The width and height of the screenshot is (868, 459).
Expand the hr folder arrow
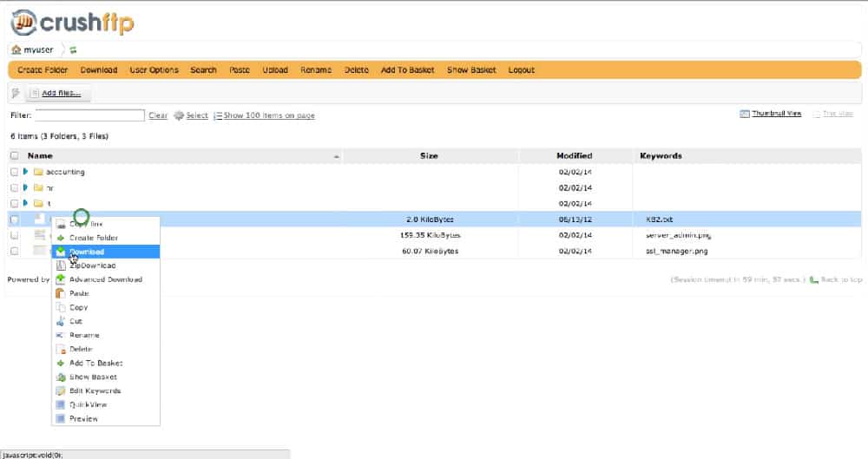(x=25, y=187)
